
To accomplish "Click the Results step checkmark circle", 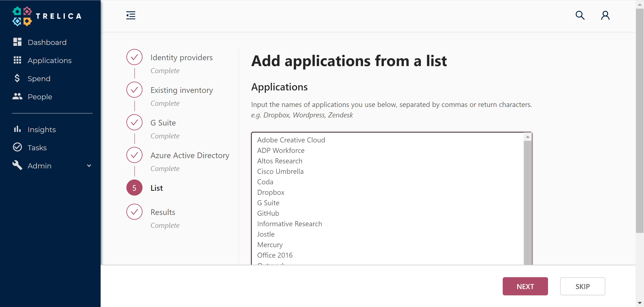I will click(x=134, y=212).
